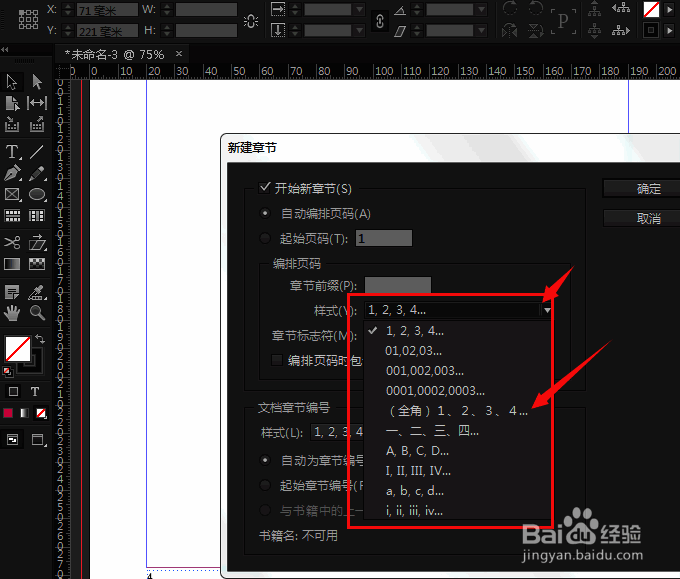
Task: Choose the 全角 1、2、3、4 style option
Action: coord(457,410)
